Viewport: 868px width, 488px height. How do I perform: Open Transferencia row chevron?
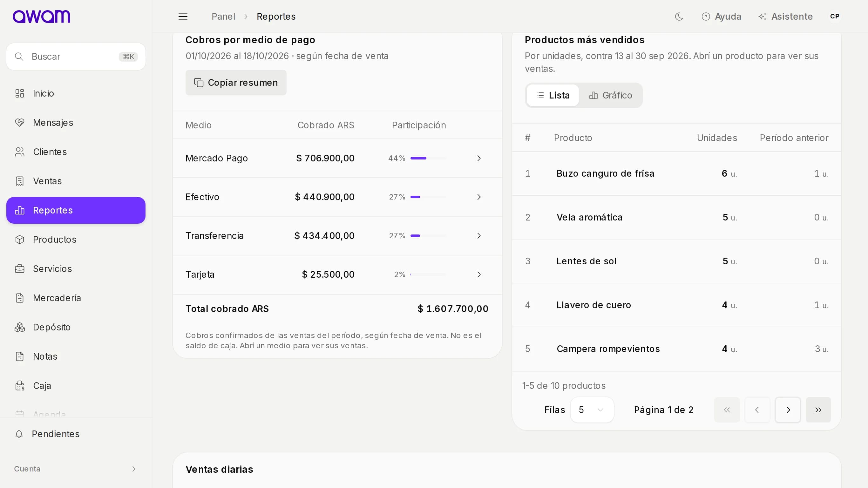pos(479,235)
